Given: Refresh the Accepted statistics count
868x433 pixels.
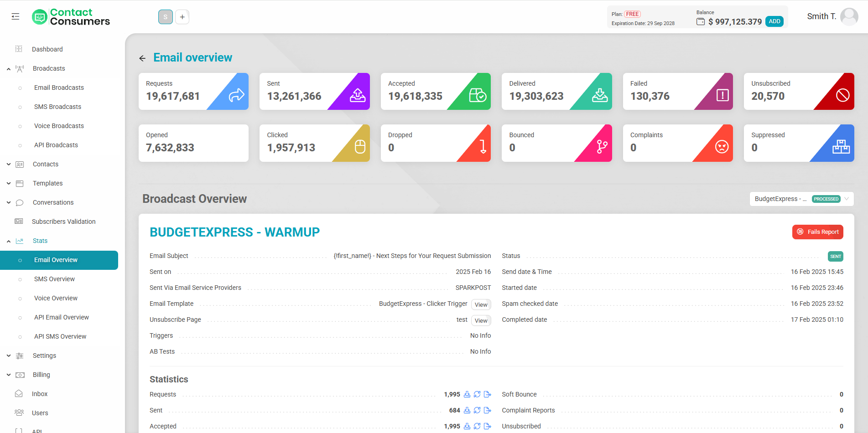Looking at the screenshot, I should pyautogui.click(x=477, y=426).
